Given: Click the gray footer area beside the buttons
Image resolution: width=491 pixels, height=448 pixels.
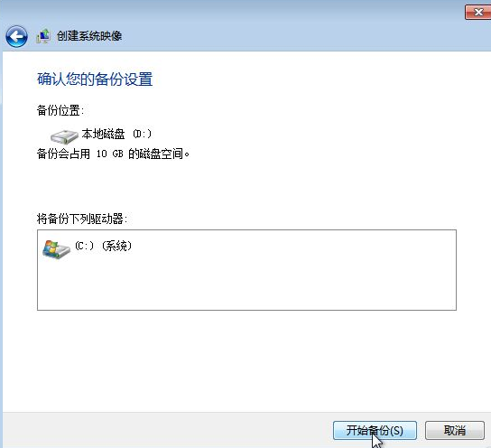Looking at the screenshot, I should point(166,430).
